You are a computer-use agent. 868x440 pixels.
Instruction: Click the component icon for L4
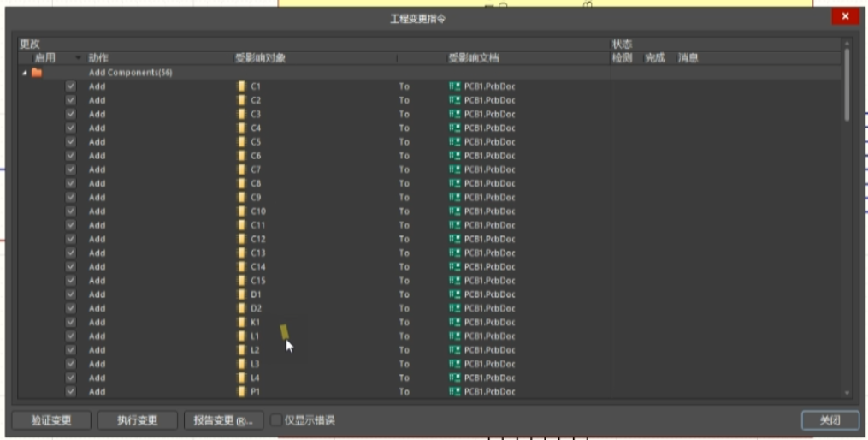(241, 378)
